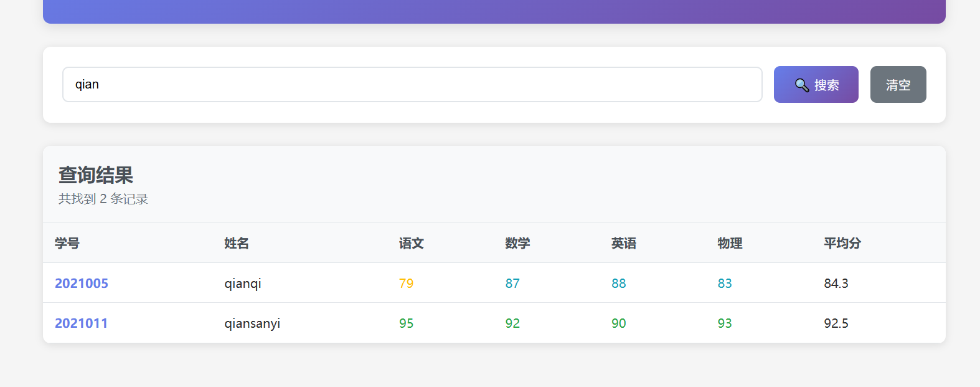Click qiansanyi's average 92.5
The width and height of the screenshot is (980, 387).
click(x=836, y=323)
